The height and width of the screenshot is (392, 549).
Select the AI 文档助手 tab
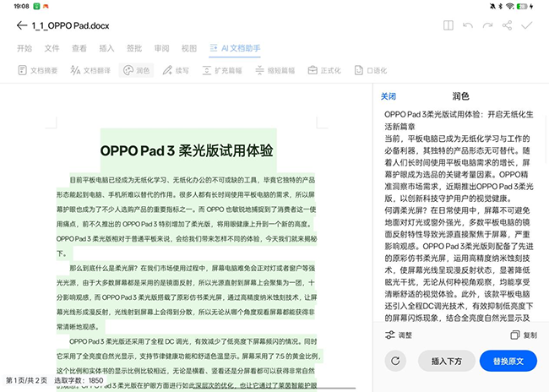pos(235,48)
